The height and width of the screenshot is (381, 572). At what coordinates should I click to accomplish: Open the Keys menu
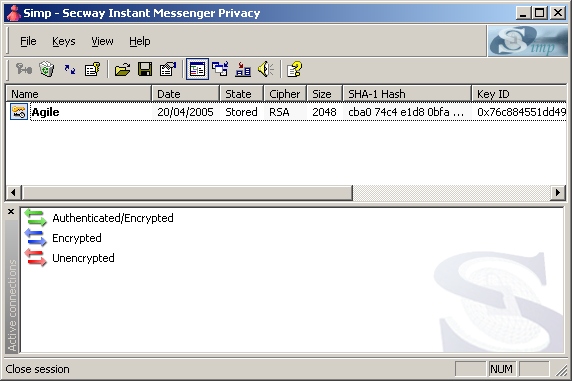[63, 41]
